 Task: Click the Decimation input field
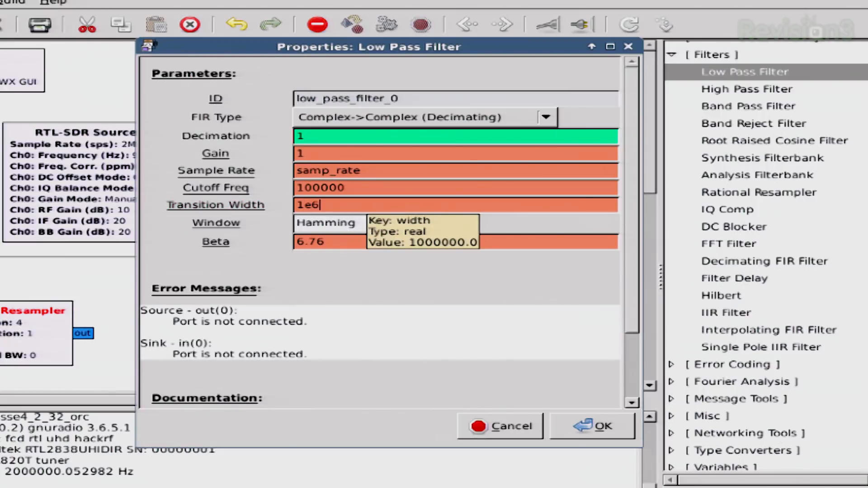pos(456,136)
